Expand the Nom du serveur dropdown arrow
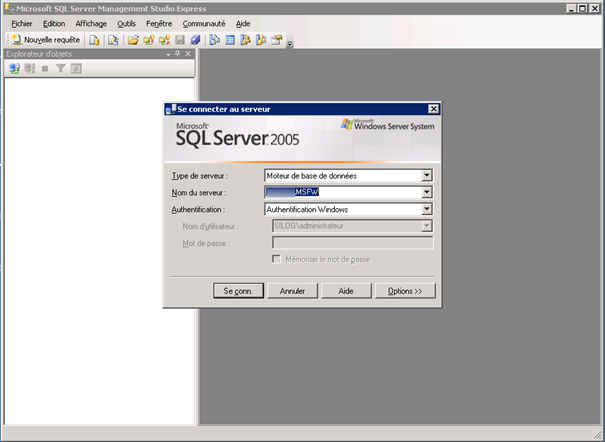The width and height of the screenshot is (605, 442). click(x=426, y=192)
